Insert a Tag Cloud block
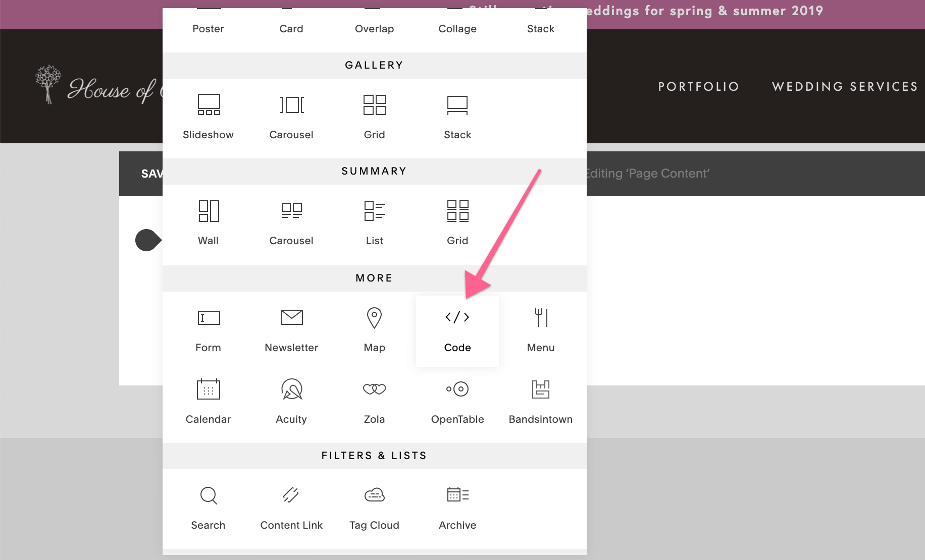 374,508
